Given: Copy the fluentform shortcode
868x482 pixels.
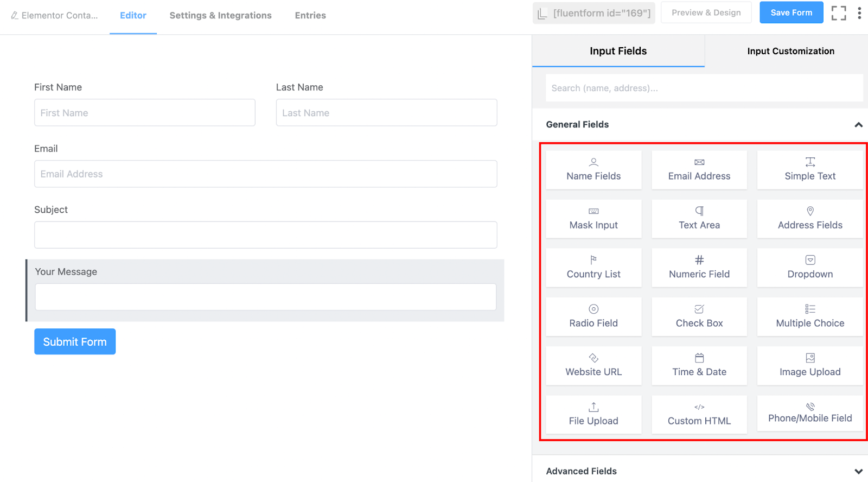Looking at the screenshot, I should coord(594,13).
